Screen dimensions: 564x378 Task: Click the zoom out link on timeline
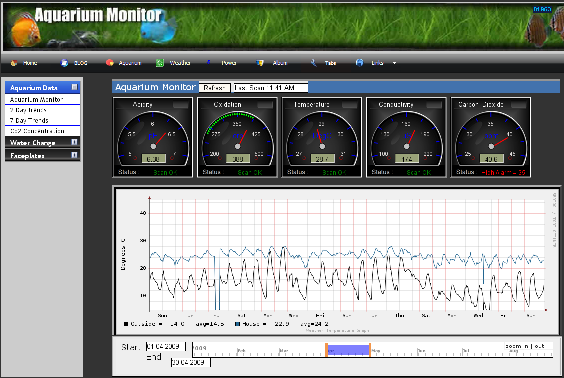pyautogui.click(x=540, y=346)
